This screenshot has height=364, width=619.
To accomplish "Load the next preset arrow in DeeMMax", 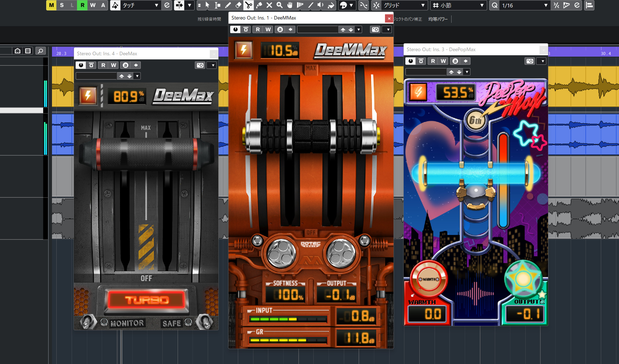I will [351, 29].
